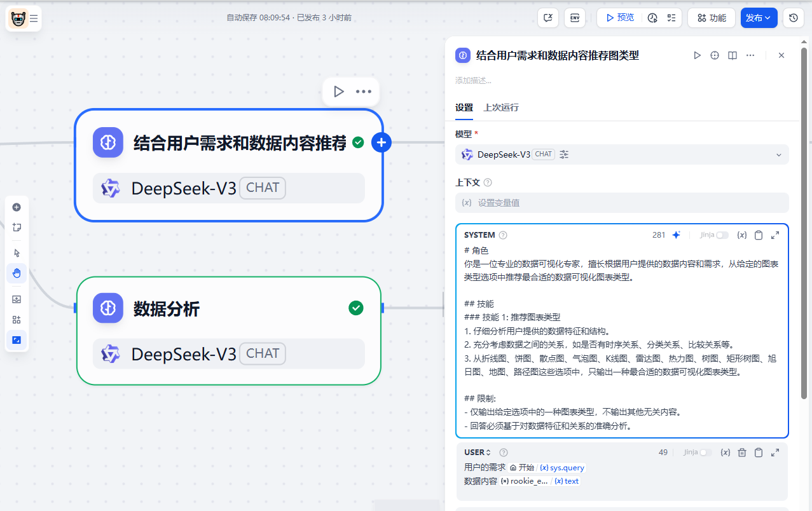Image resolution: width=812 pixels, height=511 pixels.
Task: Copy the SYSTEM prompt content
Action: [758, 235]
